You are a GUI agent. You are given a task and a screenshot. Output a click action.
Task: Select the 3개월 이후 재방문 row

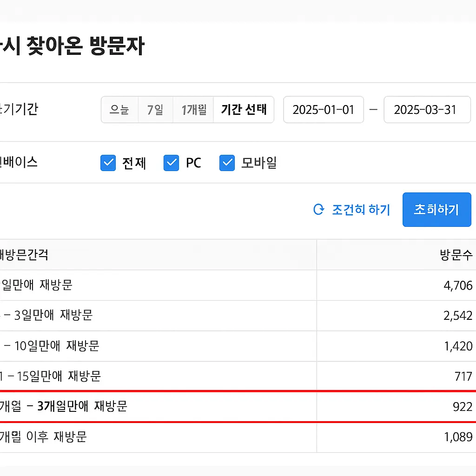pyautogui.click(x=186, y=437)
